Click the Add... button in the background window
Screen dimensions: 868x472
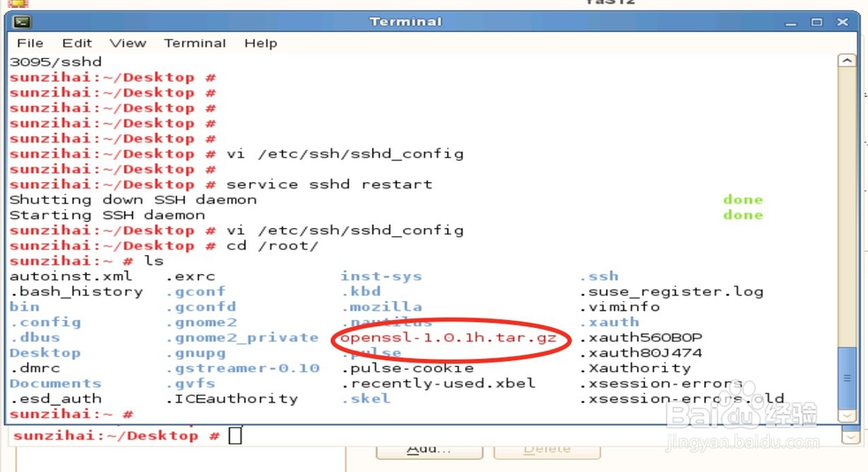[429, 449]
